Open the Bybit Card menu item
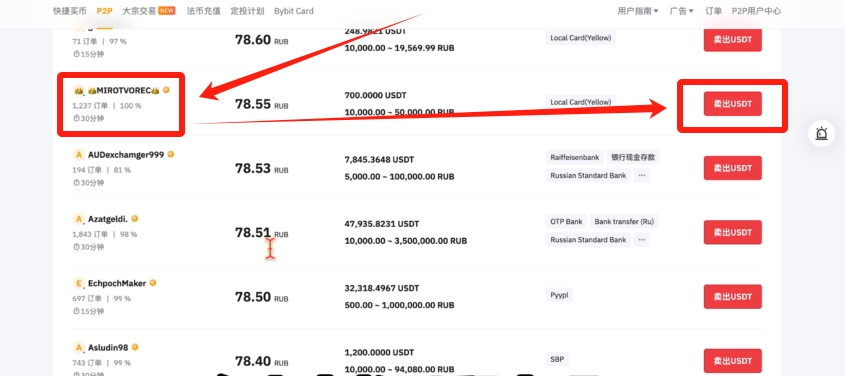Screen dimensions: 845x376 click(294, 11)
